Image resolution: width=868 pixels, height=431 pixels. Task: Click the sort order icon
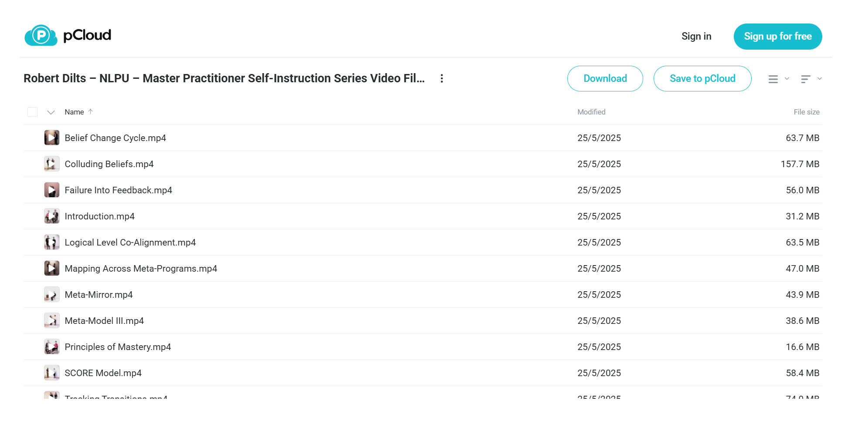(x=806, y=79)
